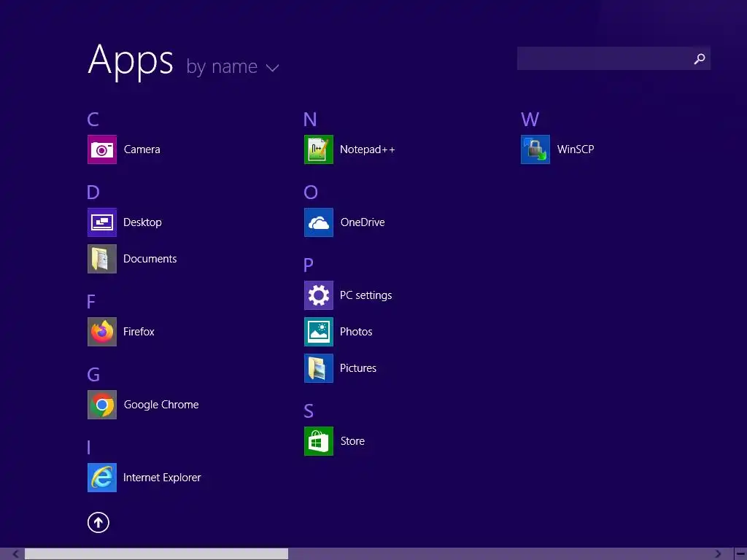Viewport: 747px width, 560px height.
Task: Click the 'Camera' label
Action: pyautogui.click(x=142, y=149)
